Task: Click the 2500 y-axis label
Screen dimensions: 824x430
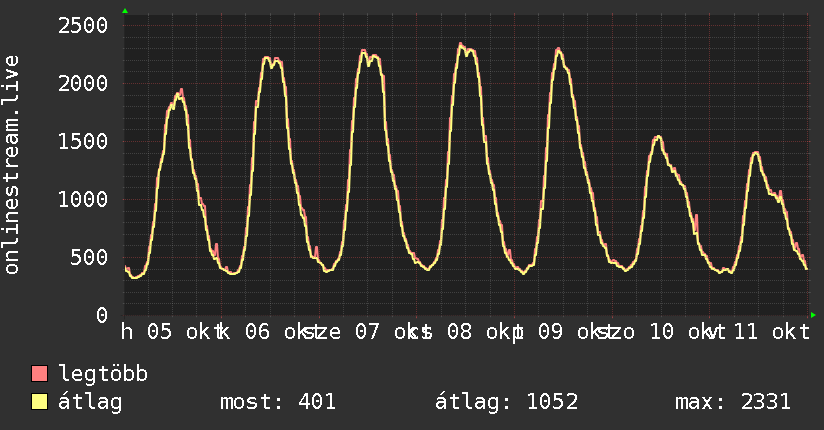Action: click(83, 25)
